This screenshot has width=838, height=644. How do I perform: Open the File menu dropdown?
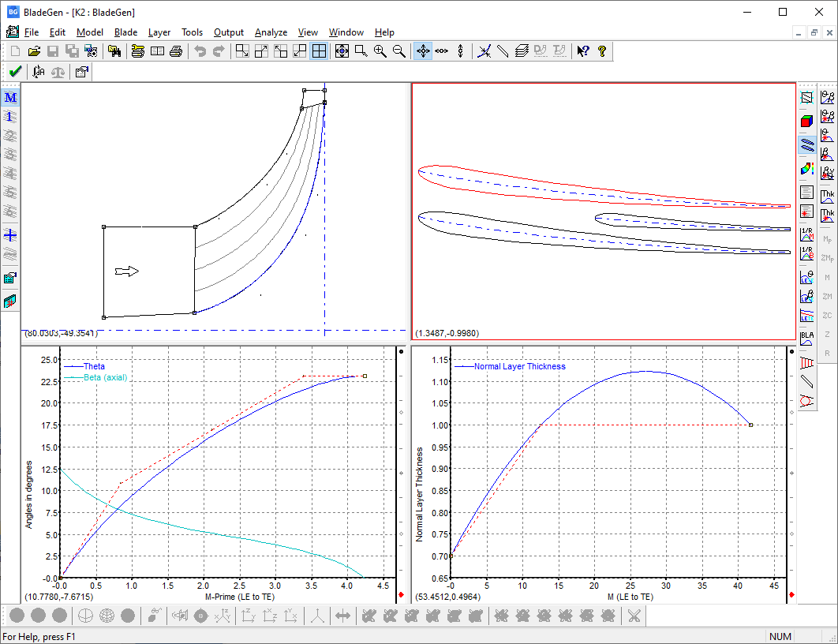(32, 32)
